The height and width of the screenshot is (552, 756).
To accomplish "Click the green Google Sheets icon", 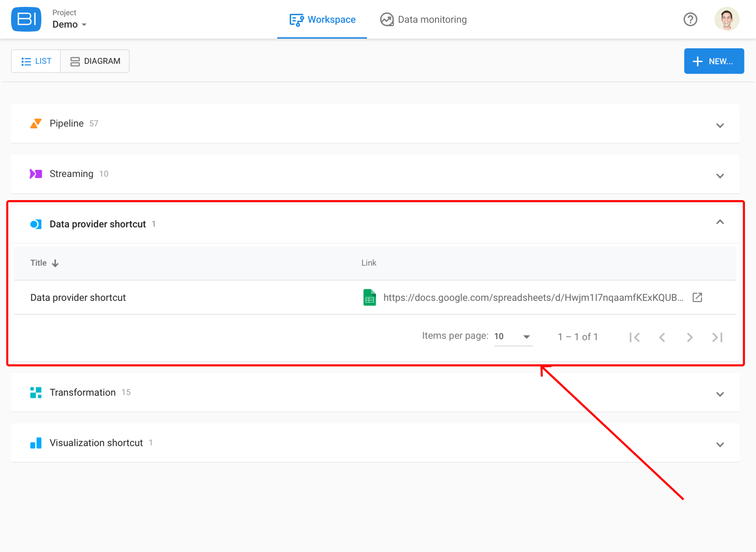I will [370, 298].
